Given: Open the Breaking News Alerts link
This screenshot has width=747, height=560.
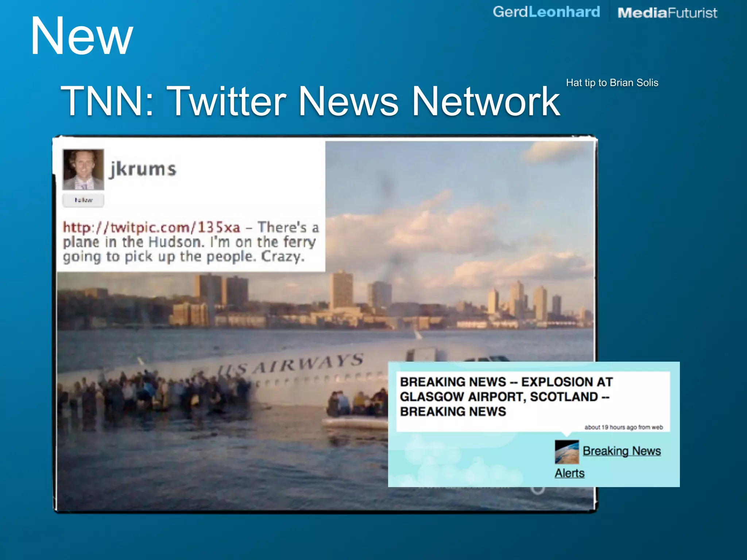Looking at the screenshot, I should click(x=608, y=462).
